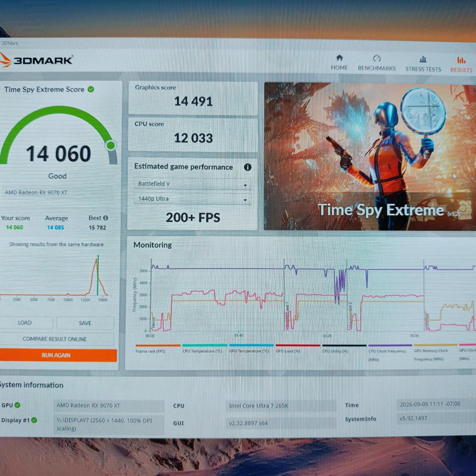Click the Benchmarks gauge icon
Screen dimensions: 476x476
pos(377,59)
